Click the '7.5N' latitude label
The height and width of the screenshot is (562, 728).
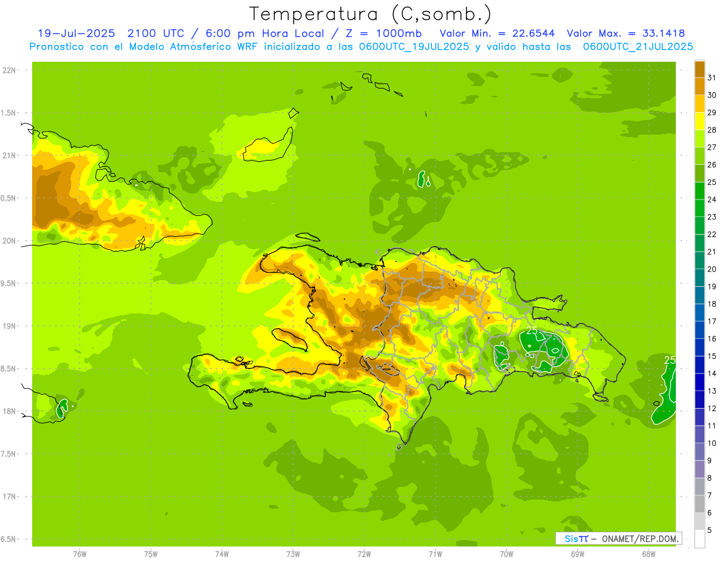click(9, 453)
